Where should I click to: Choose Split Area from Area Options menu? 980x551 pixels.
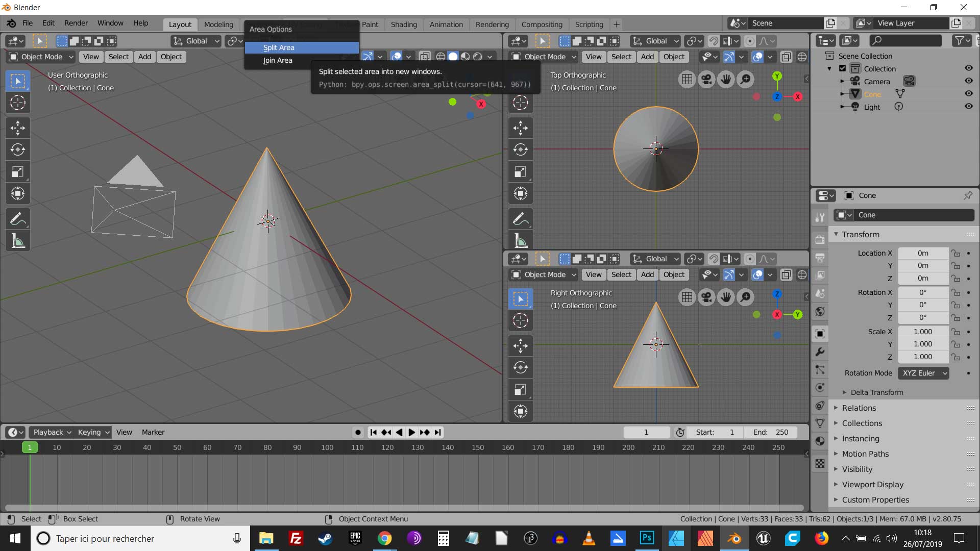[279, 47]
